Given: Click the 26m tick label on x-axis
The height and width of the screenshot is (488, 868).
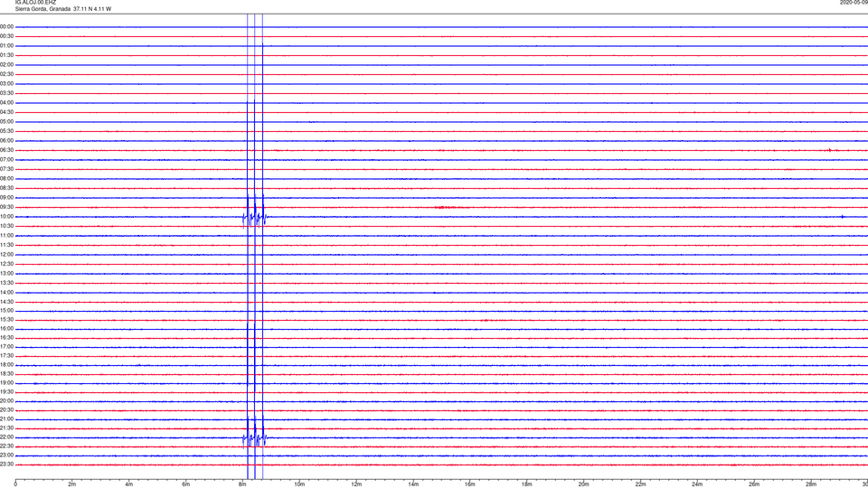Looking at the screenshot, I should click(753, 484).
